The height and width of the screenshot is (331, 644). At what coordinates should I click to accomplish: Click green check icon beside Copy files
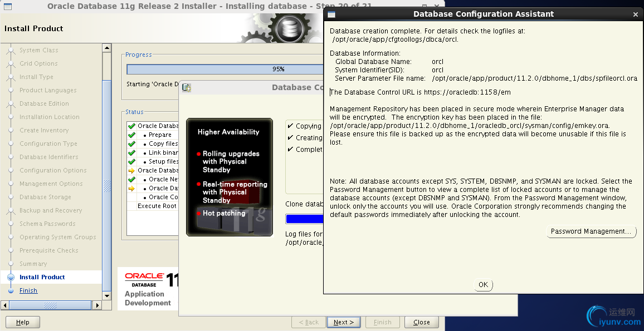pyautogui.click(x=131, y=144)
